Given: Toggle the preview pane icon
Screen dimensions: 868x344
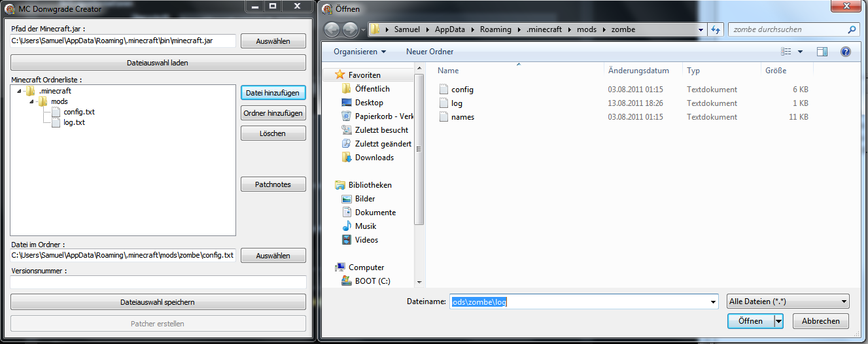Looking at the screenshot, I should 822,52.
